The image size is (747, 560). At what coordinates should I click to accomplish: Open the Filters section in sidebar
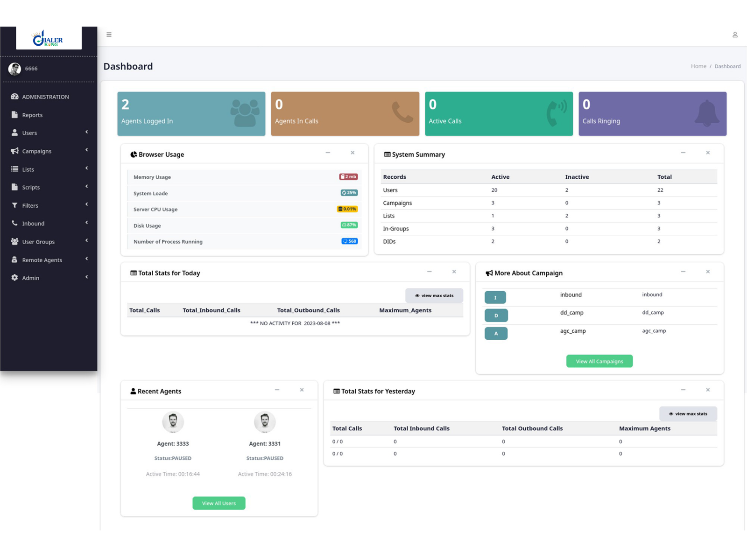pos(30,205)
